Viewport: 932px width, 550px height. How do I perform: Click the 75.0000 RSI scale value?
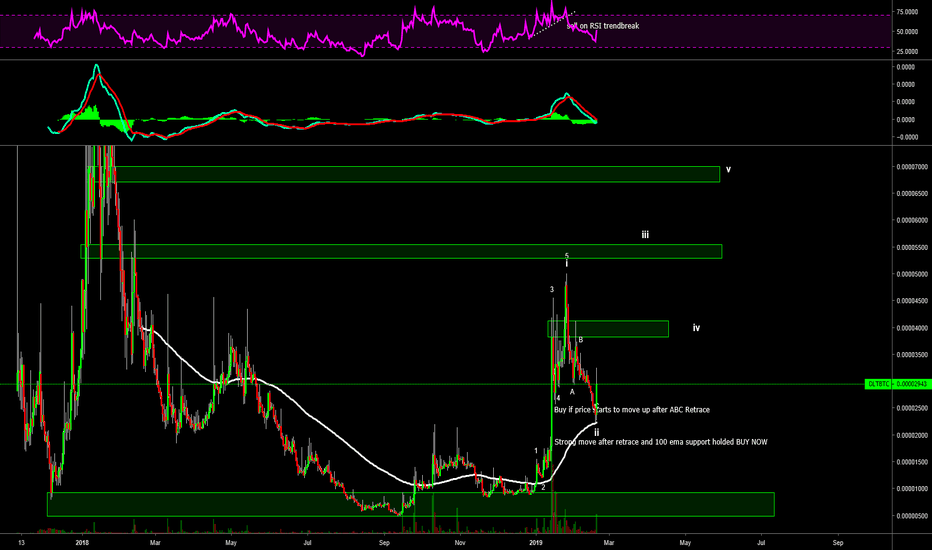click(x=907, y=12)
